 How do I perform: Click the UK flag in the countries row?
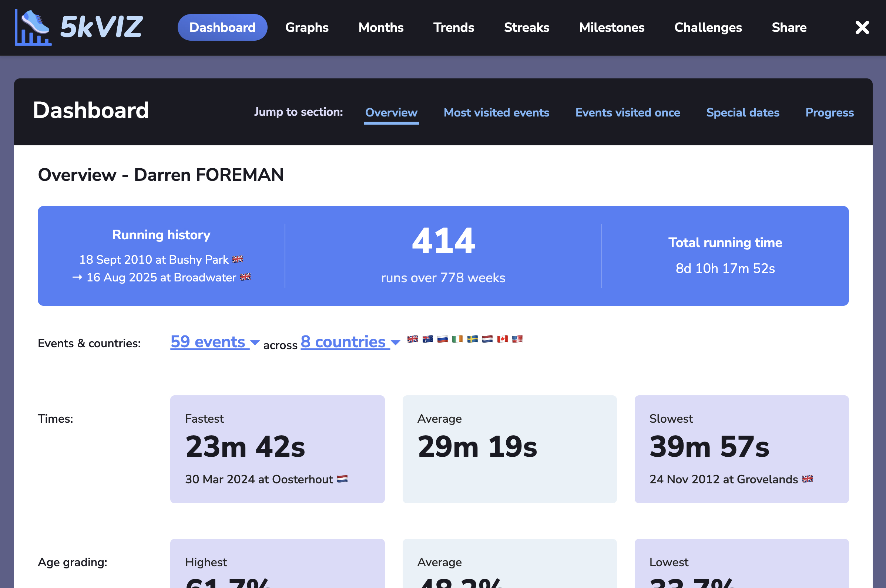pos(412,339)
